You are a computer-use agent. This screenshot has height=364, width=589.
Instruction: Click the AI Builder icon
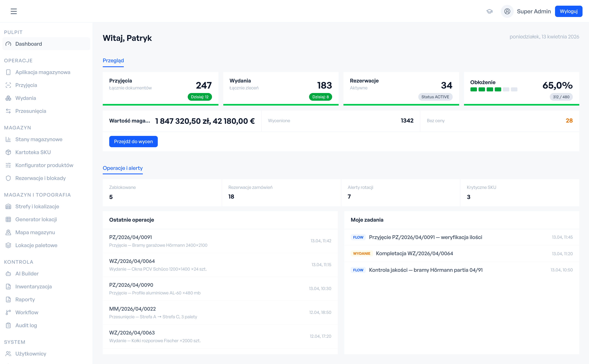(x=8, y=273)
